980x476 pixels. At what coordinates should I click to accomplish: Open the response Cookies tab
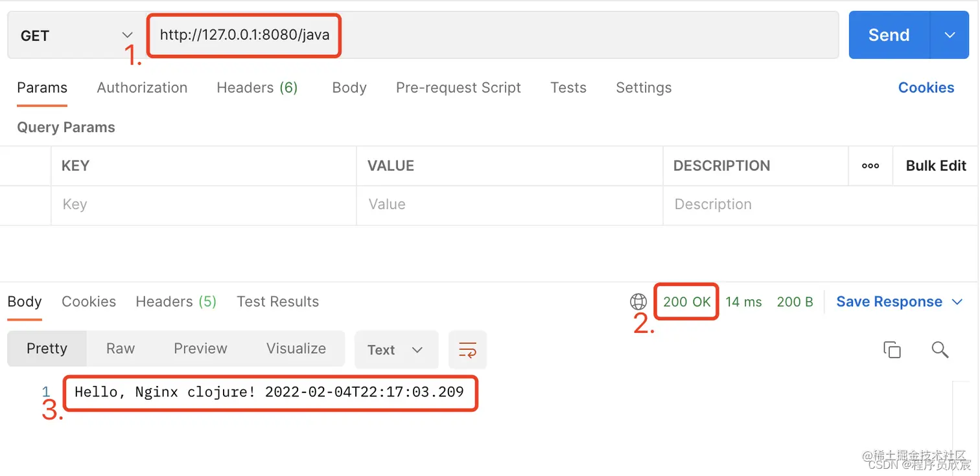(x=89, y=302)
